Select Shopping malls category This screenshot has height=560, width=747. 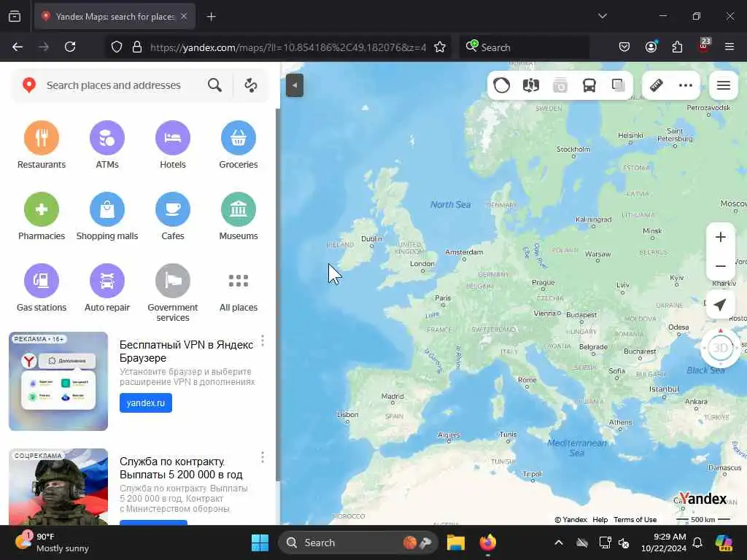point(107,216)
